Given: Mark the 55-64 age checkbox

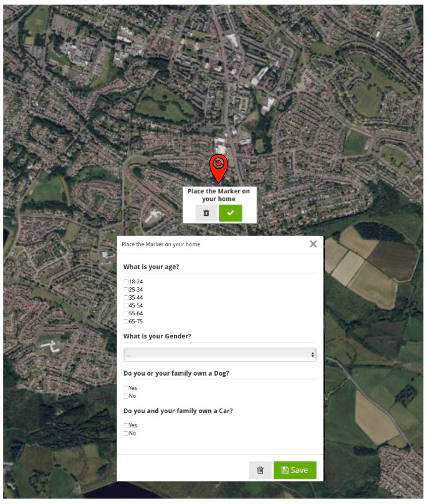Looking at the screenshot, I should click(126, 314).
